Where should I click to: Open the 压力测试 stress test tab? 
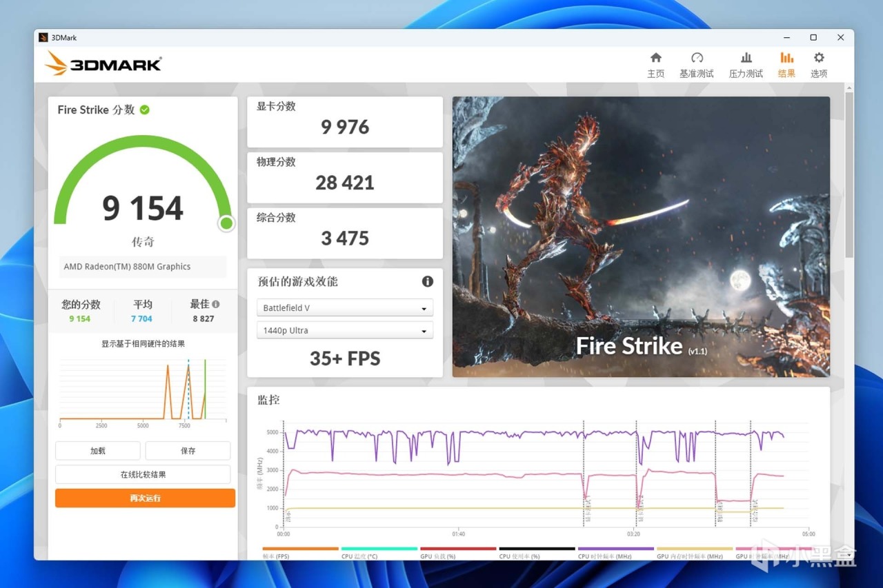[x=746, y=65]
